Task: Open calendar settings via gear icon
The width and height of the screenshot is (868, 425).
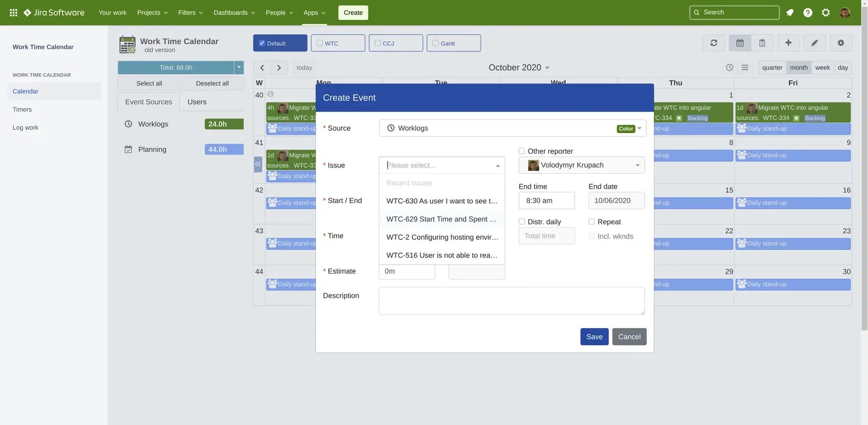Action: 841,42
